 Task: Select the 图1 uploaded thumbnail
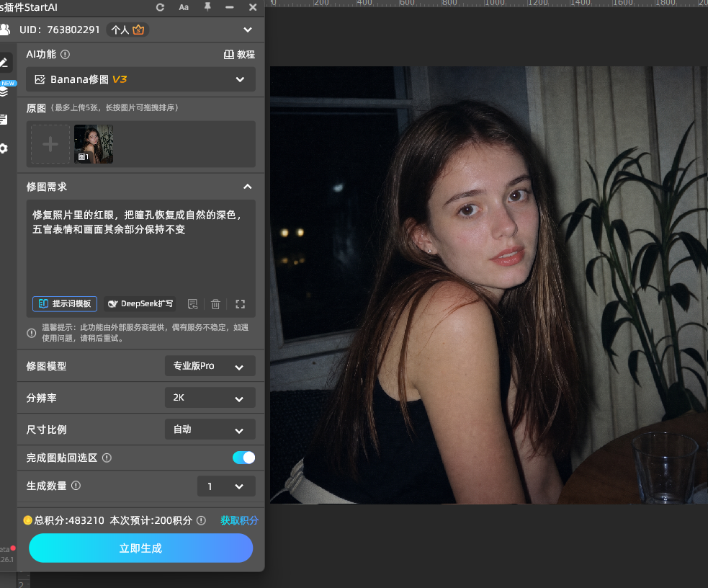point(94,144)
